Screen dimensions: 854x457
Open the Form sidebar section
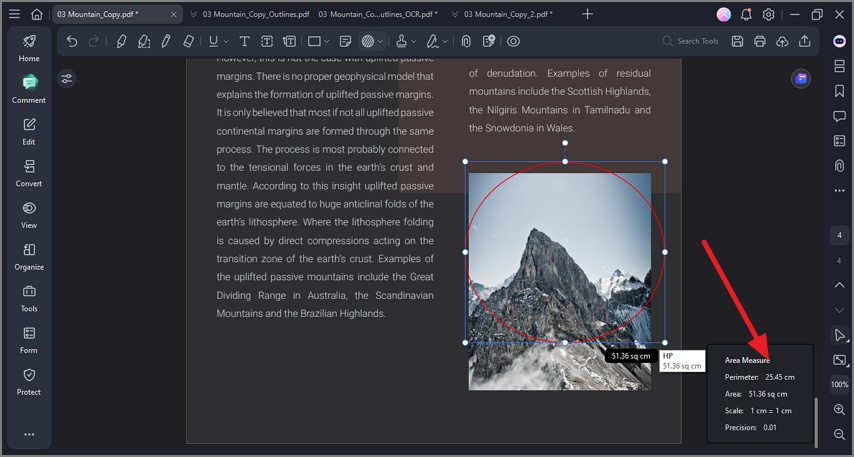pos(29,339)
